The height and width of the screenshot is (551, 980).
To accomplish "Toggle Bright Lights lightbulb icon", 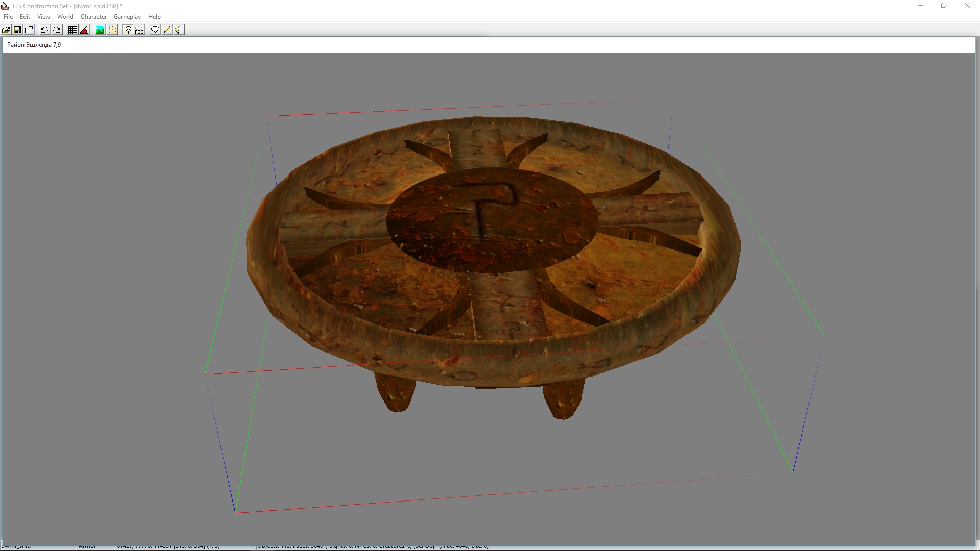I will (x=128, y=30).
